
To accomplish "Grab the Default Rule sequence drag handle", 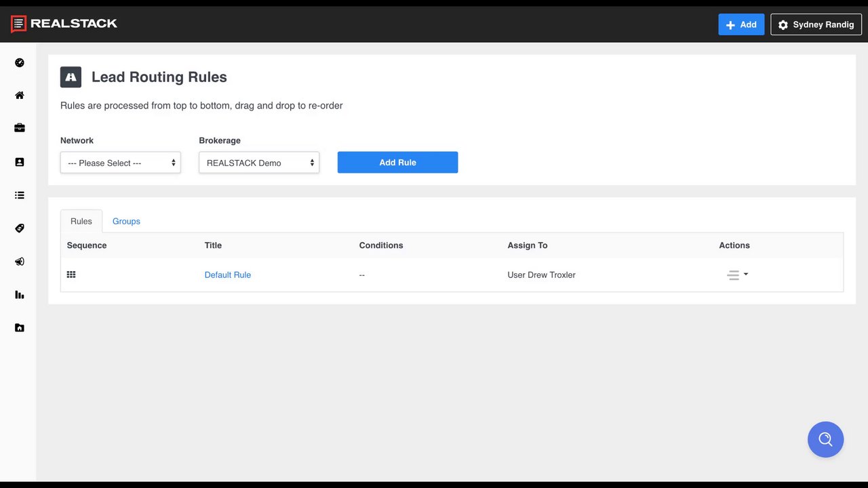I will [71, 274].
